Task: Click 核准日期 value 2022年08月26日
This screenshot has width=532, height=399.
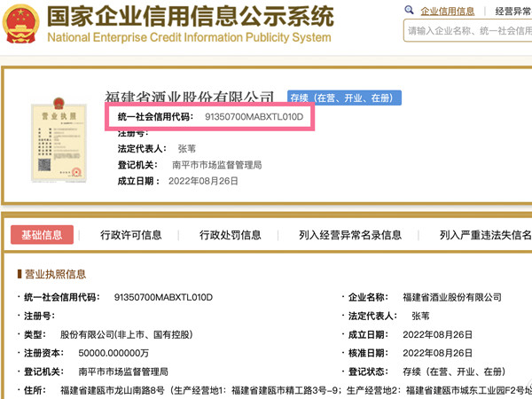Action: point(437,353)
